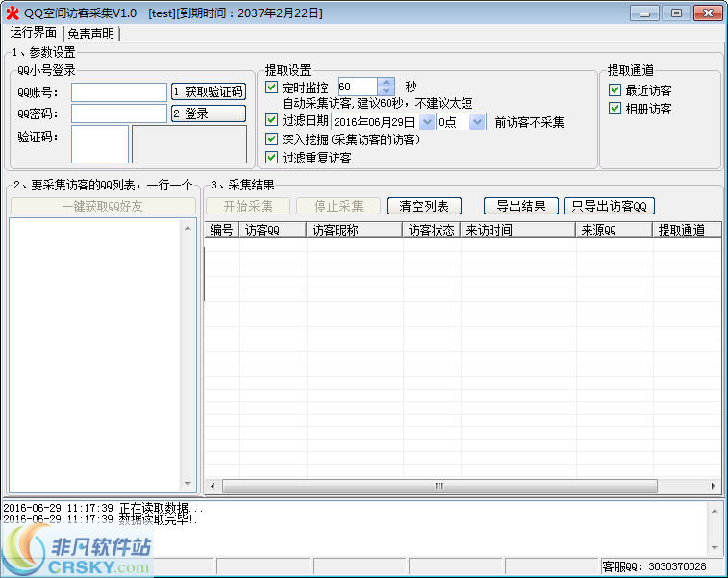Click log panel scroll down arrow
The width and height of the screenshot is (728, 578).
coord(715,548)
